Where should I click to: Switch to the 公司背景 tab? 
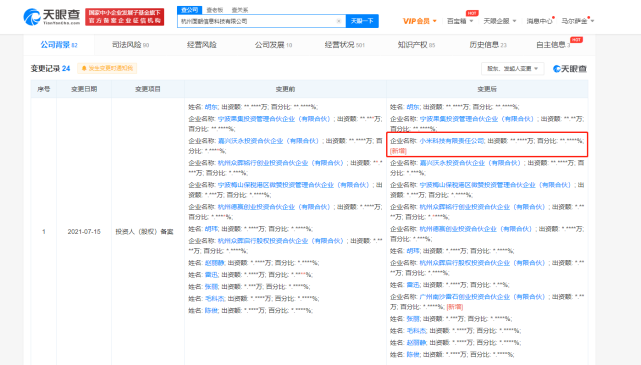click(59, 45)
